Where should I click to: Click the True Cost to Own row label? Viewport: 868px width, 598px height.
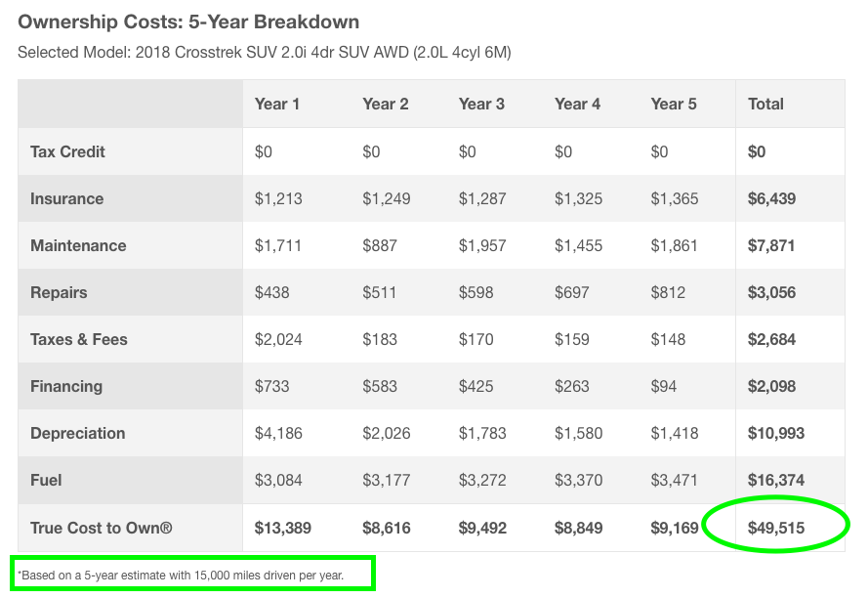[102, 528]
